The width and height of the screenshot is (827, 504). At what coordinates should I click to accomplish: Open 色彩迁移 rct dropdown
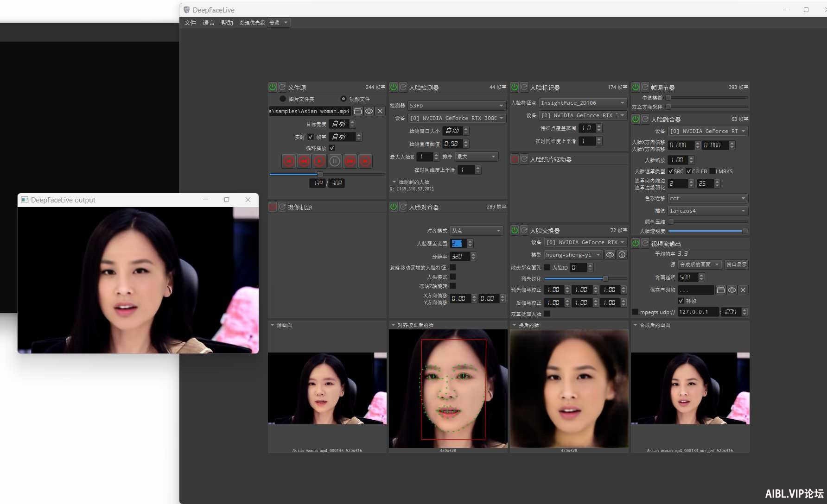pyautogui.click(x=708, y=198)
